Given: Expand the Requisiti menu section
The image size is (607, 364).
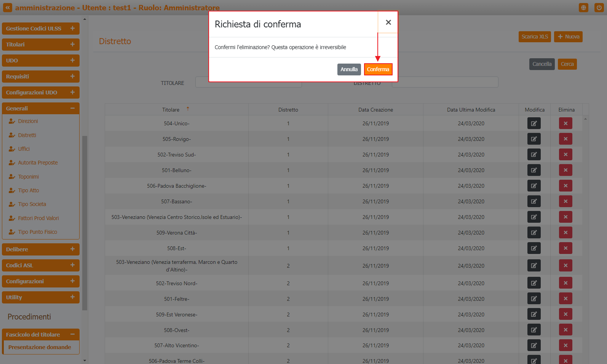Looking at the screenshot, I should 41,77.
